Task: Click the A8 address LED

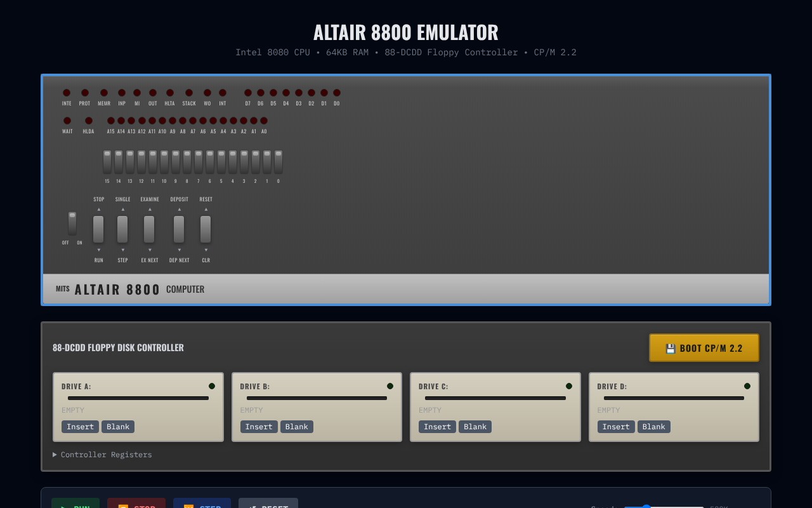Action: coord(183,121)
